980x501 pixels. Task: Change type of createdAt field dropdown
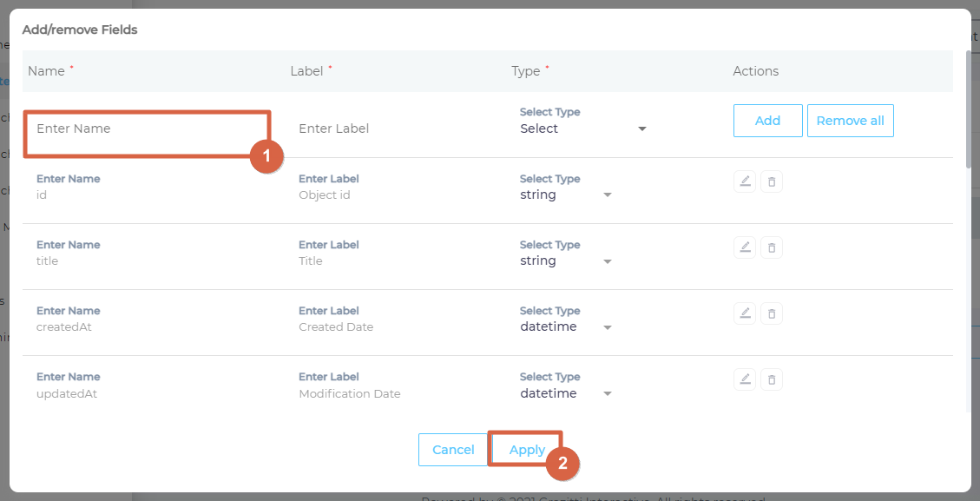pos(566,327)
